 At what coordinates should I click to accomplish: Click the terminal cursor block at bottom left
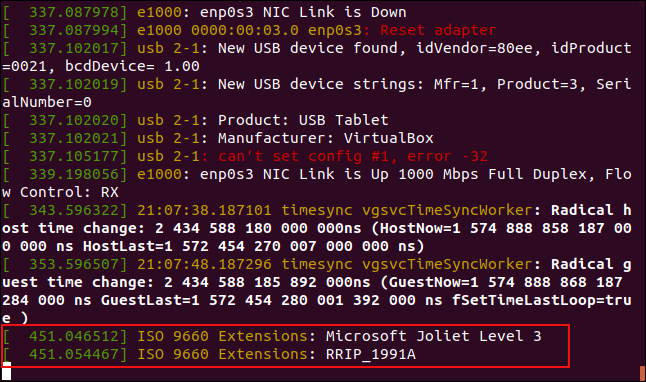coord(7,371)
